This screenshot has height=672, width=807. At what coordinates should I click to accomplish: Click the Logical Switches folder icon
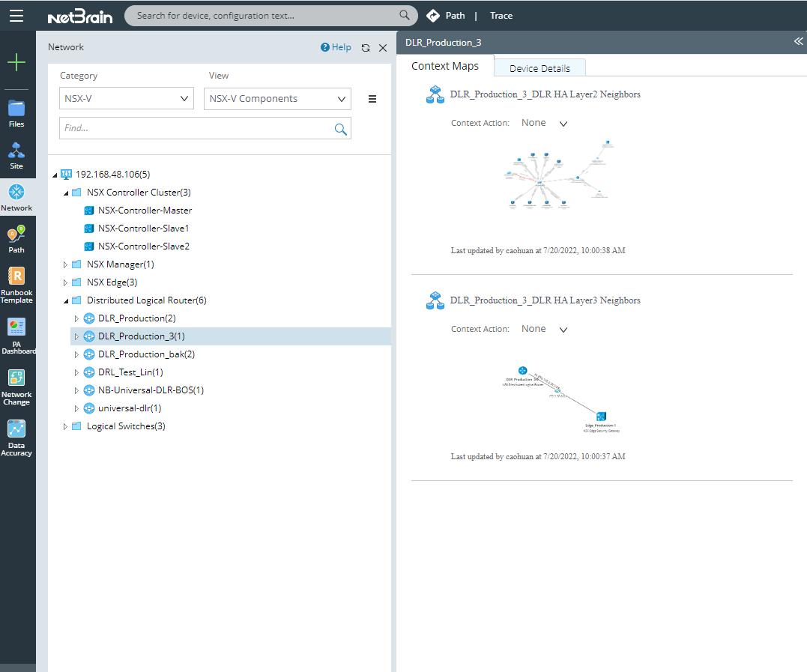[76, 426]
